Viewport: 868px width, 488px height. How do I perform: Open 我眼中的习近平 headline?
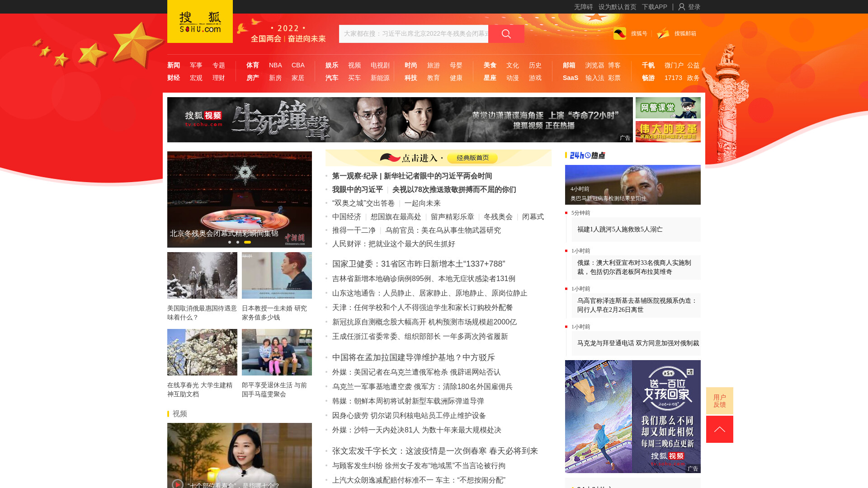[x=358, y=190]
